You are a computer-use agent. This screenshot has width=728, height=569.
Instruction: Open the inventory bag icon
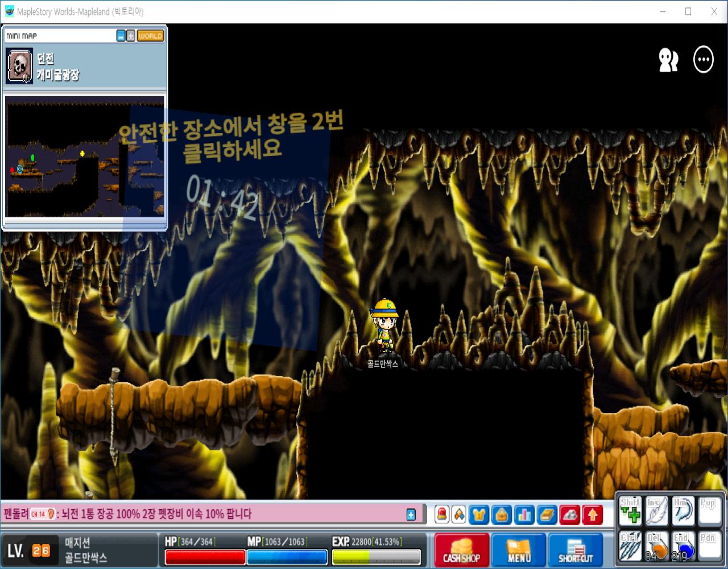502,515
